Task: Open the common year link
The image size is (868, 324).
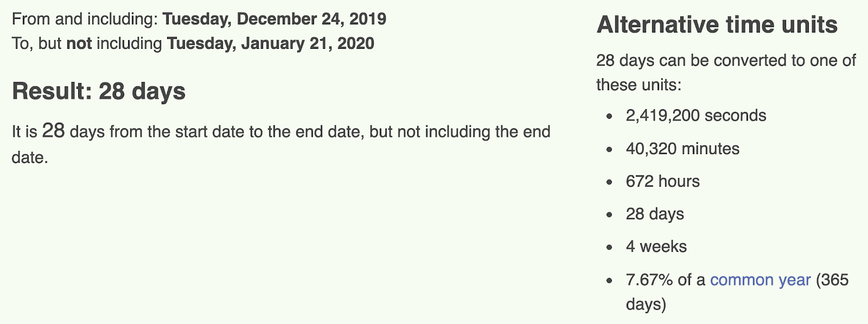Action: click(760, 280)
